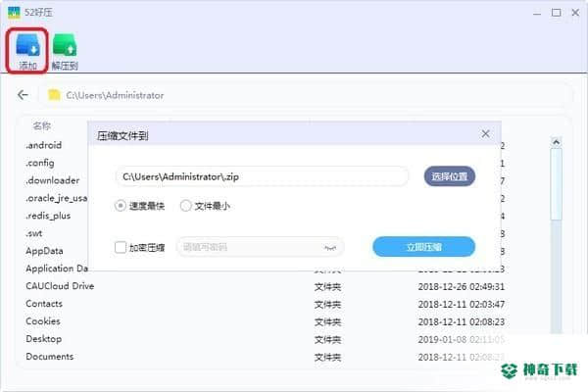The width and height of the screenshot is (588, 392).
Task: Close the 压缩文件到 dialog
Action: coord(485,134)
